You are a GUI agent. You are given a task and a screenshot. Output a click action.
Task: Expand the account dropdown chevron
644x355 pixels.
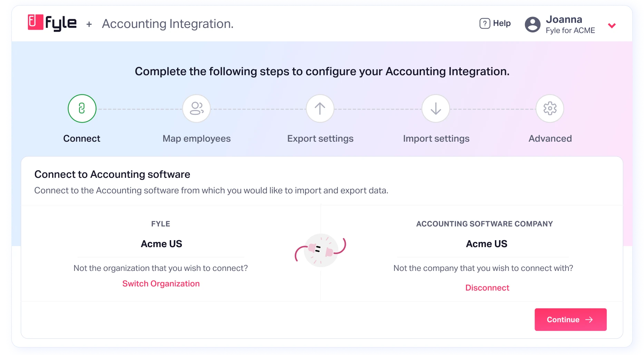pyautogui.click(x=612, y=26)
